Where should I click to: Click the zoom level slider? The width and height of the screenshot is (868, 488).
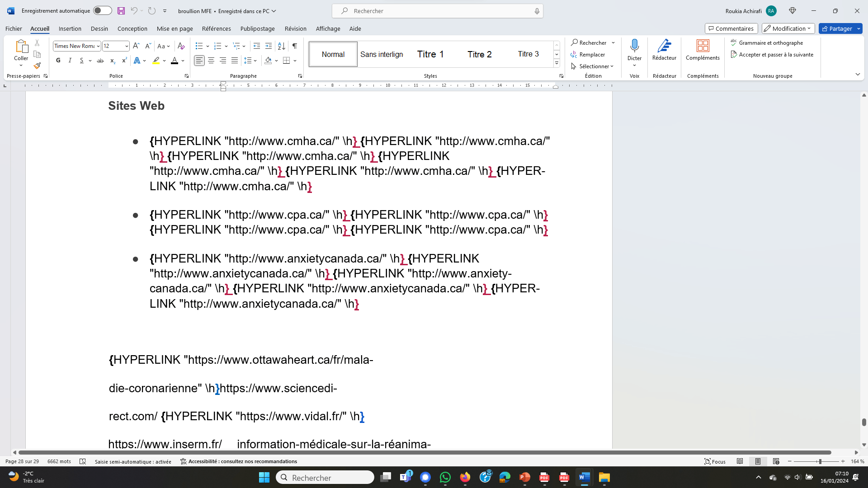tap(820, 461)
